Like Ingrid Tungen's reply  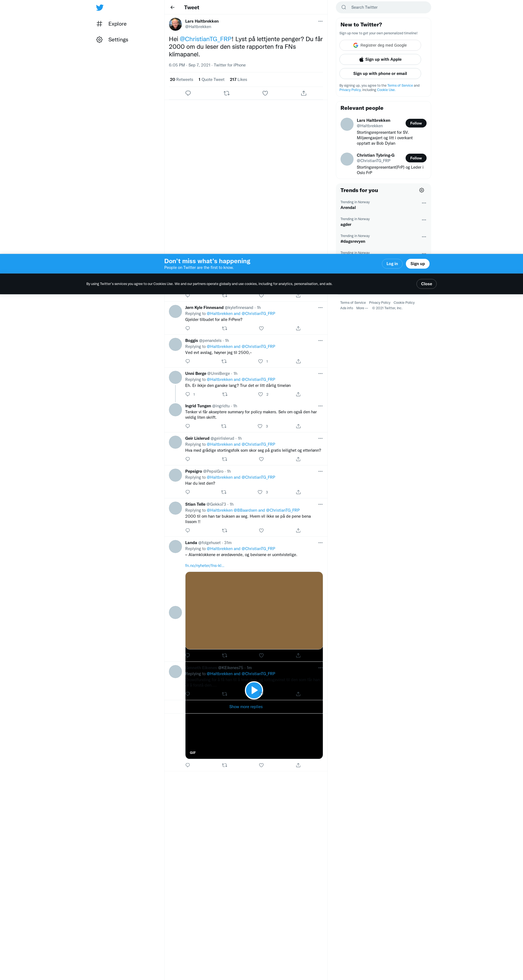tap(260, 426)
